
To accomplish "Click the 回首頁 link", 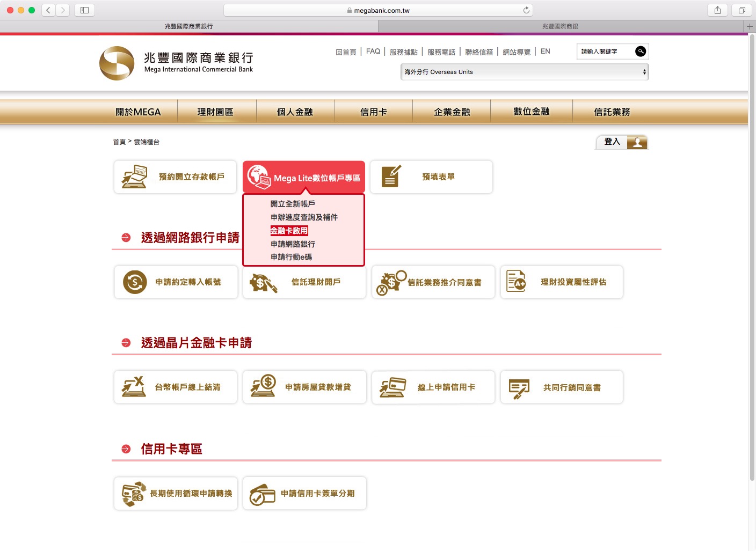I will [346, 52].
